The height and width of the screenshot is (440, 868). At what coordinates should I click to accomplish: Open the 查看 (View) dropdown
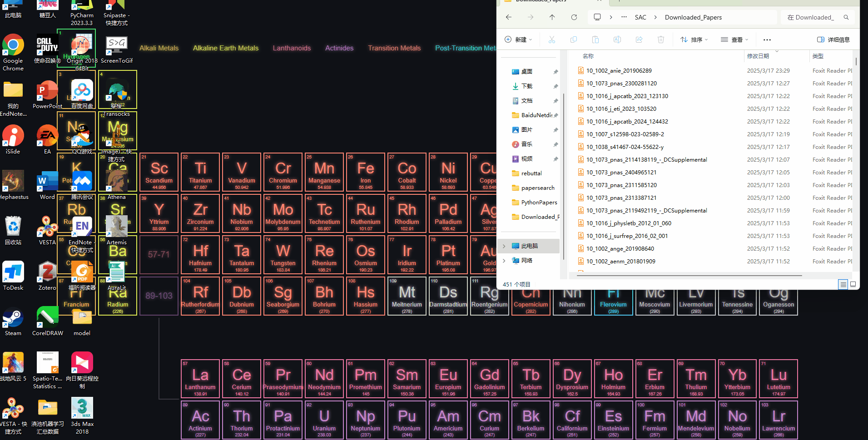click(x=734, y=40)
